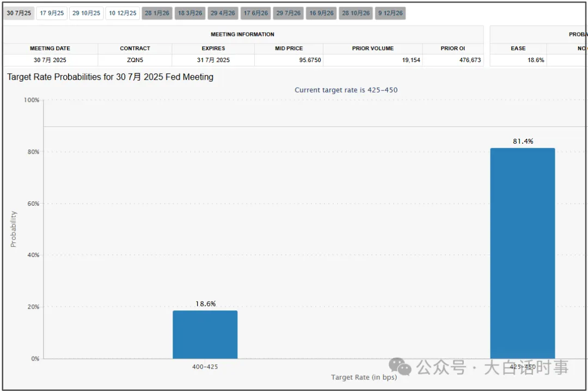588x391 pixels.
Task: Select the 95.6750 mid price cell
Action: (289, 60)
